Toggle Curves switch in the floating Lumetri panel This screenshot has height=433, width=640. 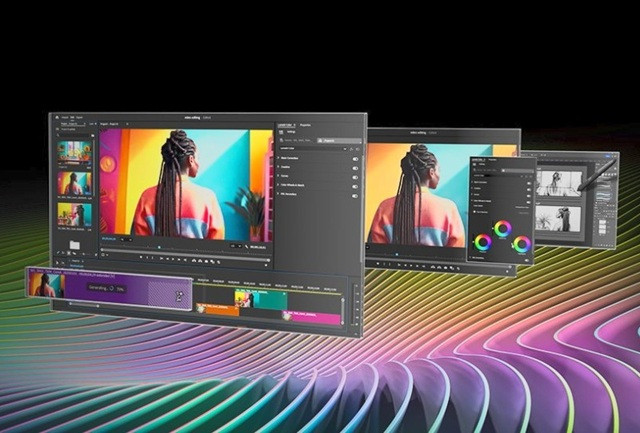coord(529,196)
